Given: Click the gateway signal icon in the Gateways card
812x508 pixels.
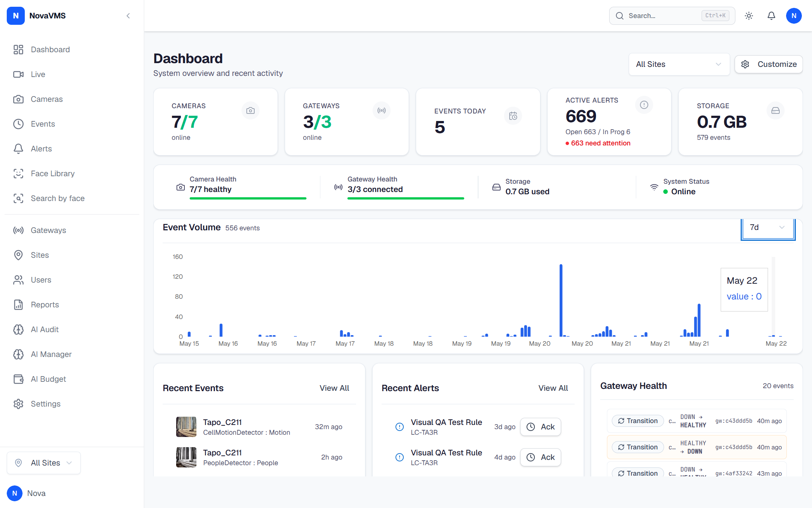Looking at the screenshot, I should (382, 110).
